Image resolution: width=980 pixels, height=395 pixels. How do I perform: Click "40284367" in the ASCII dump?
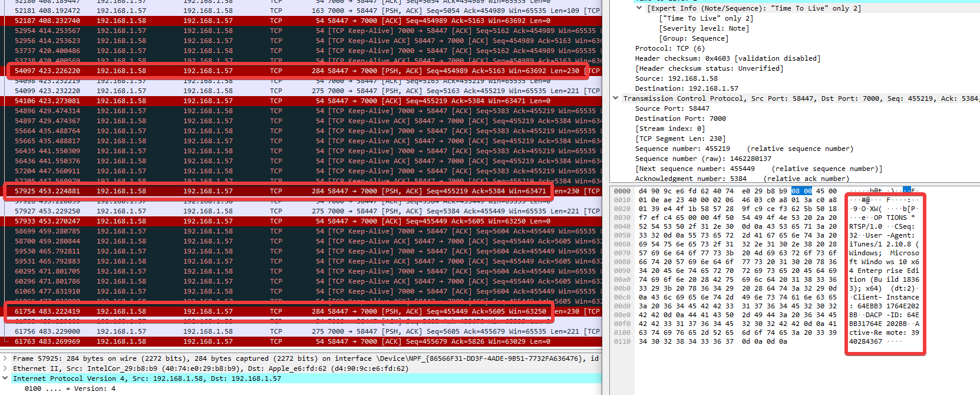tap(866, 341)
